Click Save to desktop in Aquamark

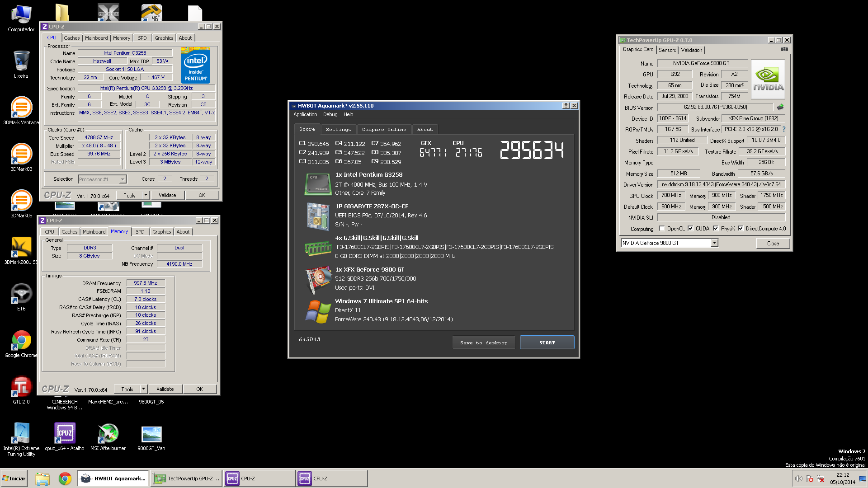click(x=484, y=343)
